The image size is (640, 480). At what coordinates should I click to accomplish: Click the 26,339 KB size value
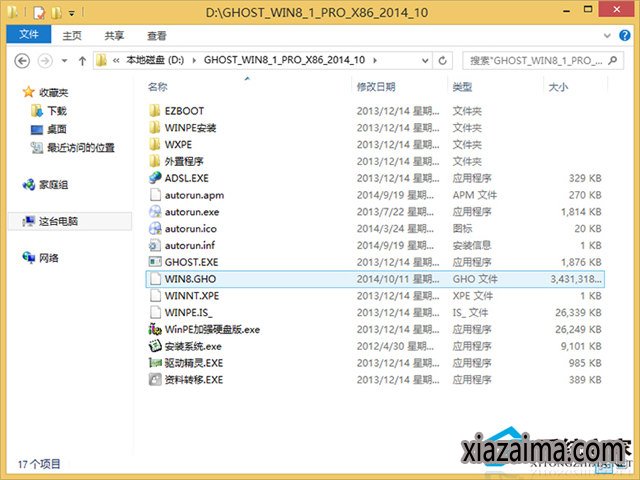(x=578, y=312)
